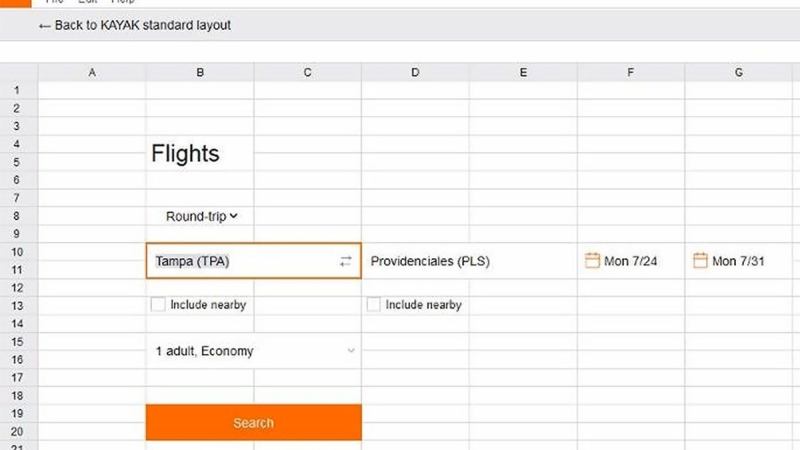This screenshot has height=450, width=800.
Task: Go back to KAYAK standard layout
Action: (134, 25)
